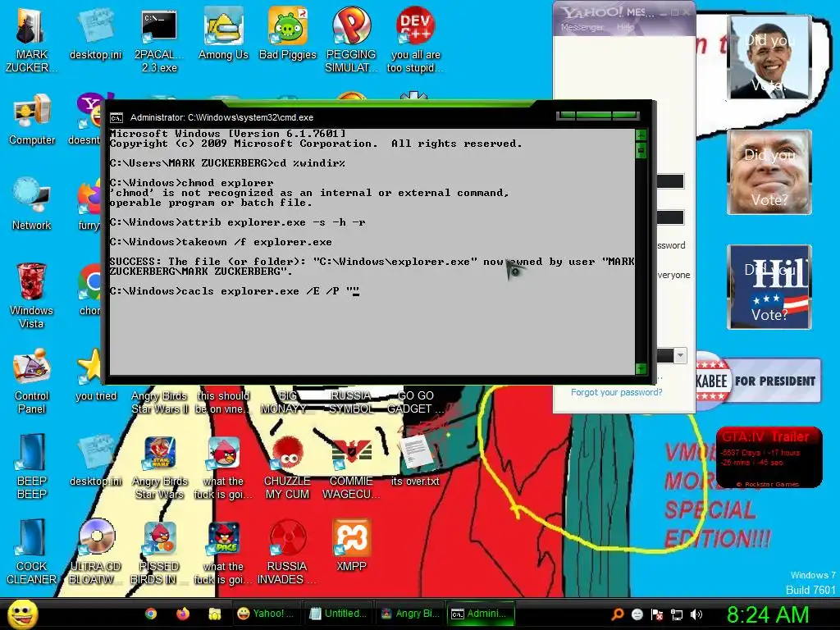Launch the Bad Piggies shortcut
Image resolution: width=840 pixels, height=630 pixels.
coord(288,34)
